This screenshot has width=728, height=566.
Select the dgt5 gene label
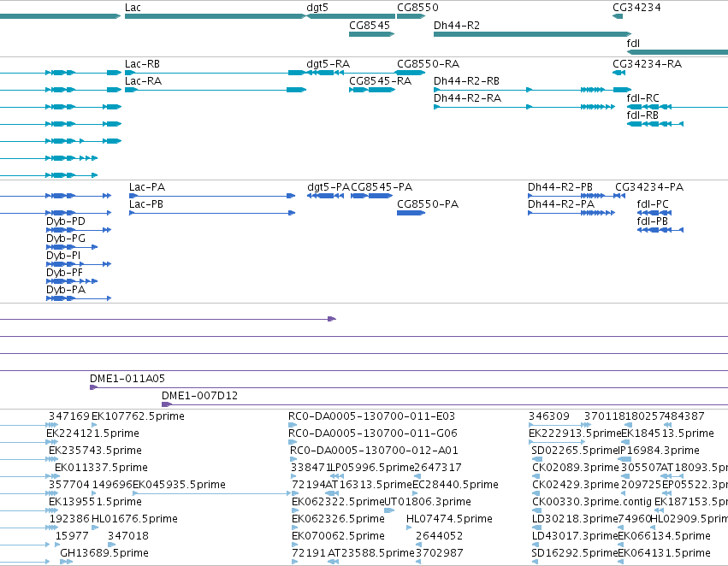tap(317, 8)
